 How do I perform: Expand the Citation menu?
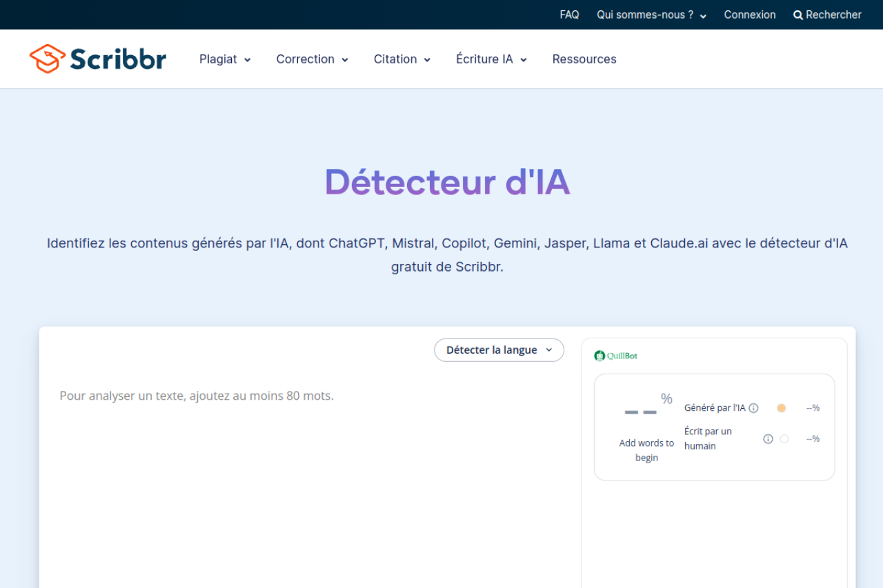[x=402, y=59]
